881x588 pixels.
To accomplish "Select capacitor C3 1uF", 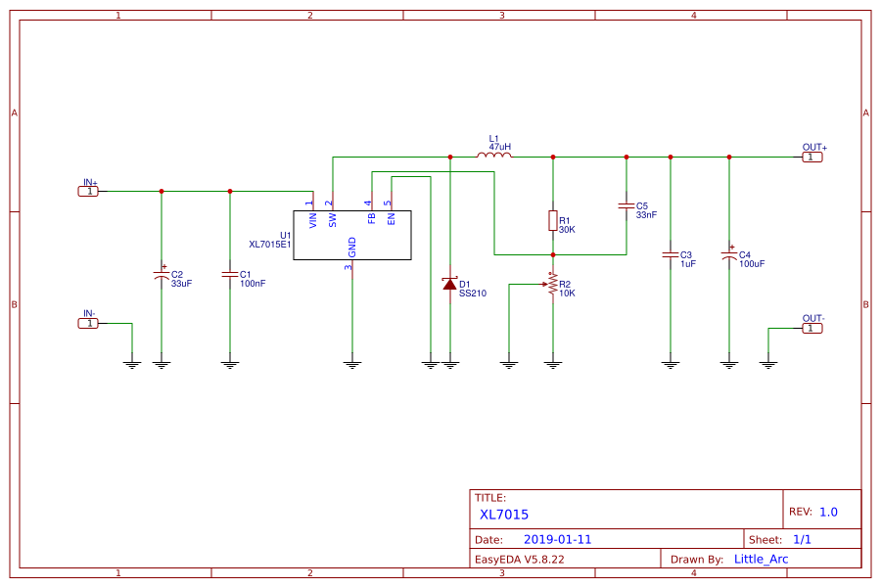I will (x=670, y=256).
